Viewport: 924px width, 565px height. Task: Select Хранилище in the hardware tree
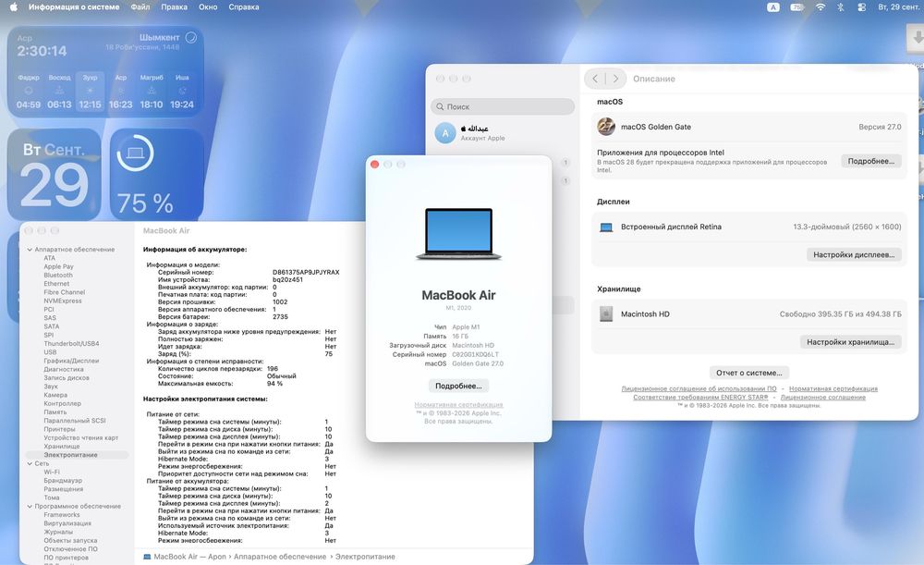[x=62, y=447]
